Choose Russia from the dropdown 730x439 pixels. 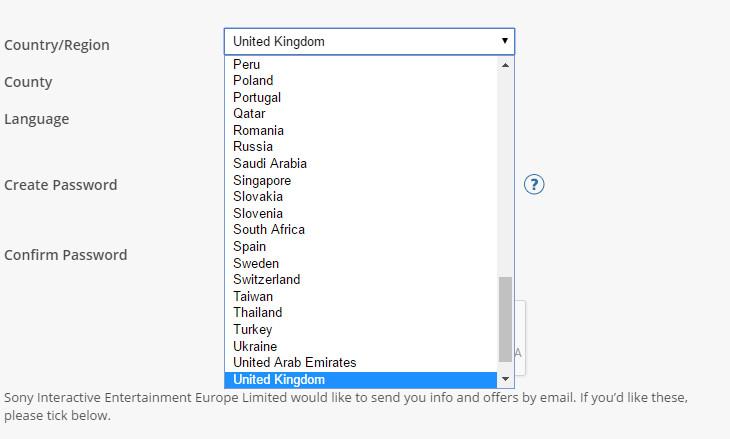coord(361,147)
